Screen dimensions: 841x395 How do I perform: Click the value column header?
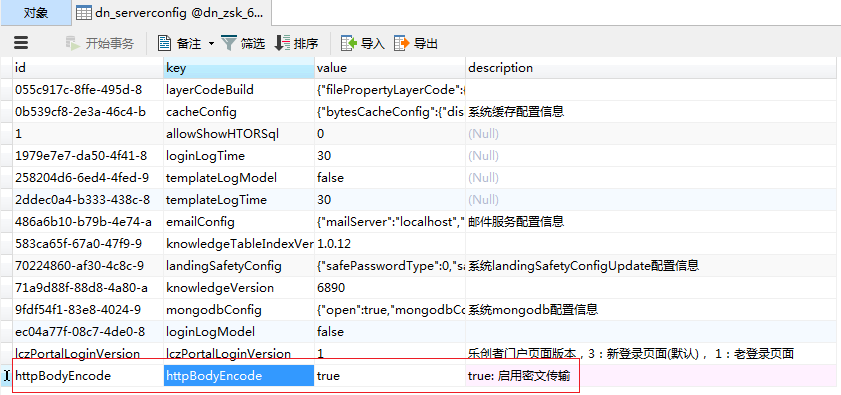390,68
